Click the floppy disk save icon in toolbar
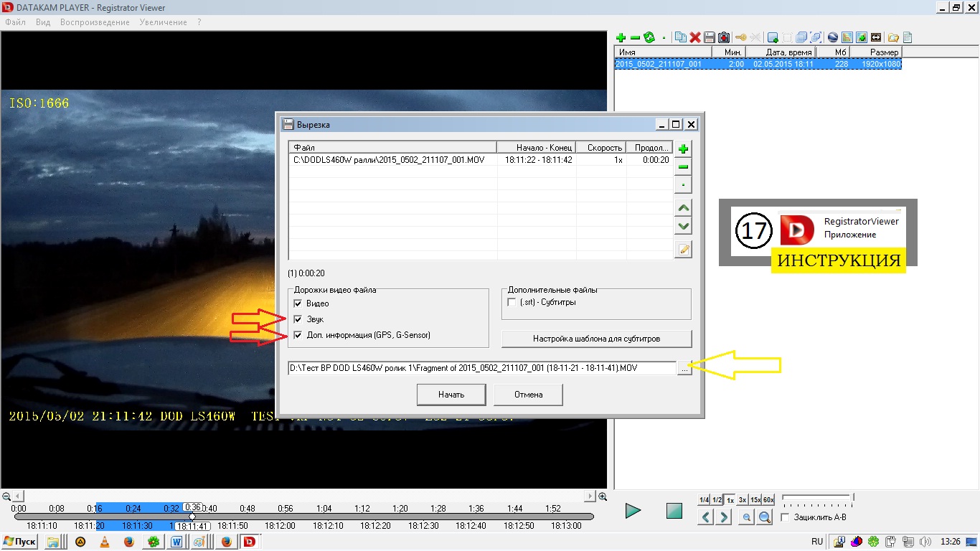Viewport: 980px width, 551px height. (x=709, y=37)
